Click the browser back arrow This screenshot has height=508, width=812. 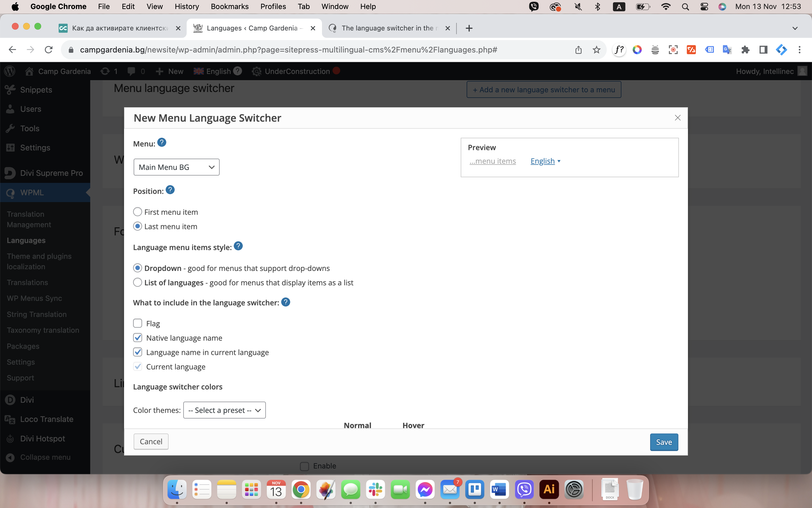click(12, 50)
